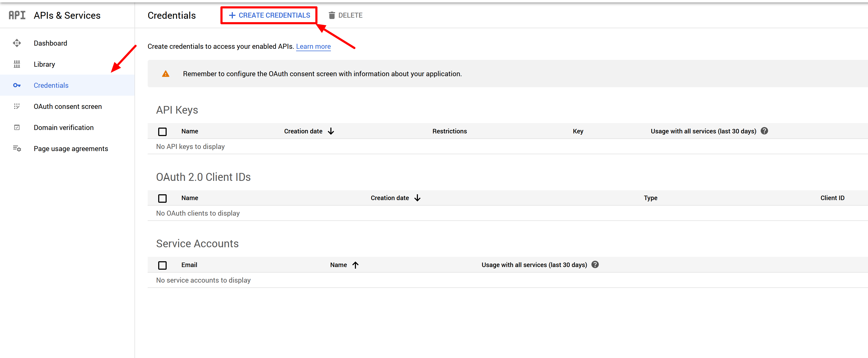
Task: Click the Domain verification checkbox icon
Action: pyautogui.click(x=17, y=128)
